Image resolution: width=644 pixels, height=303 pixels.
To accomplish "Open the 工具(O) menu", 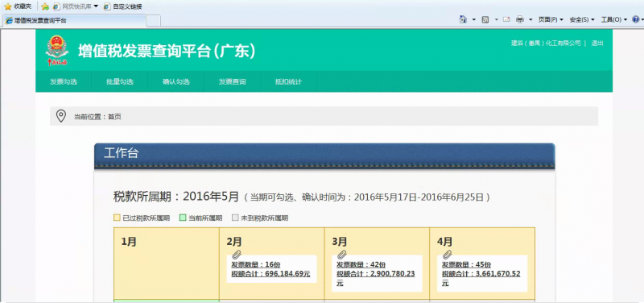I will (x=614, y=19).
